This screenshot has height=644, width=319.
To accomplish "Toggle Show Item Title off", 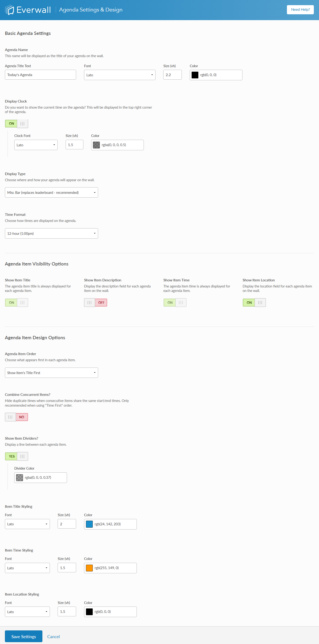I will pyautogui.click(x=22, y=302).
